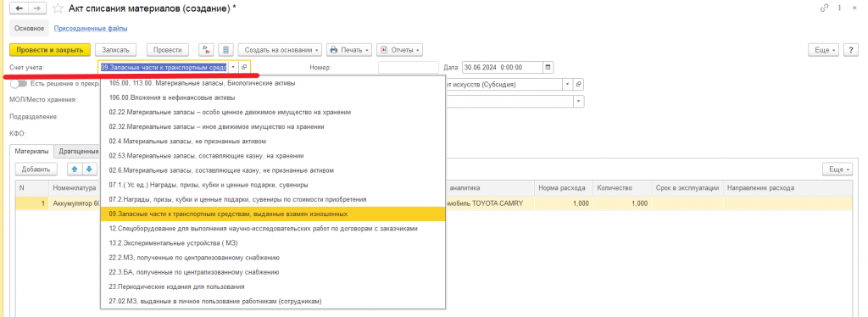Select highlighted '09.Запасные части к транспортным средствам'
The height and width of the screenshot is (317, 868).
[x=273, y=214]
